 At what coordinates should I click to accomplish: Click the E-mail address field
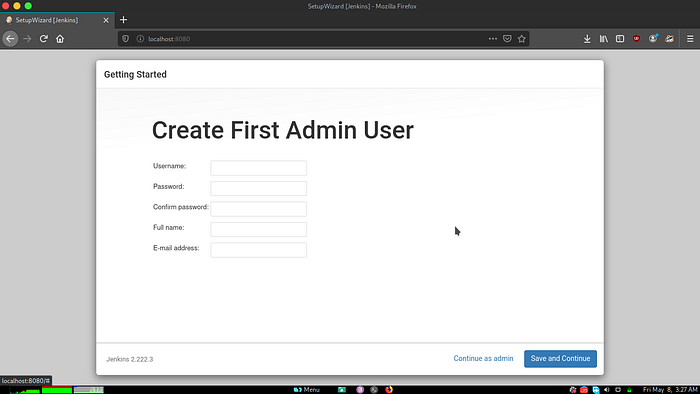(x=258, y=250)
